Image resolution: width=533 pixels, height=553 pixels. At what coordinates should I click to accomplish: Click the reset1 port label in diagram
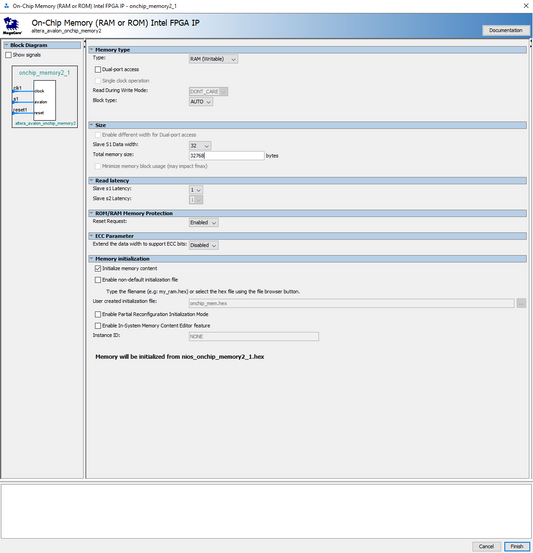click(20, 110)
